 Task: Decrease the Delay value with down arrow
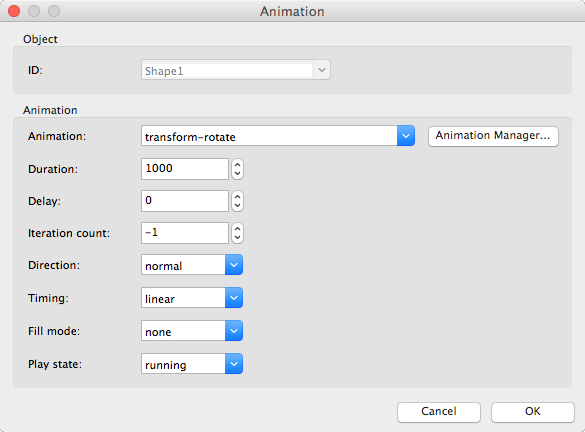237,206
